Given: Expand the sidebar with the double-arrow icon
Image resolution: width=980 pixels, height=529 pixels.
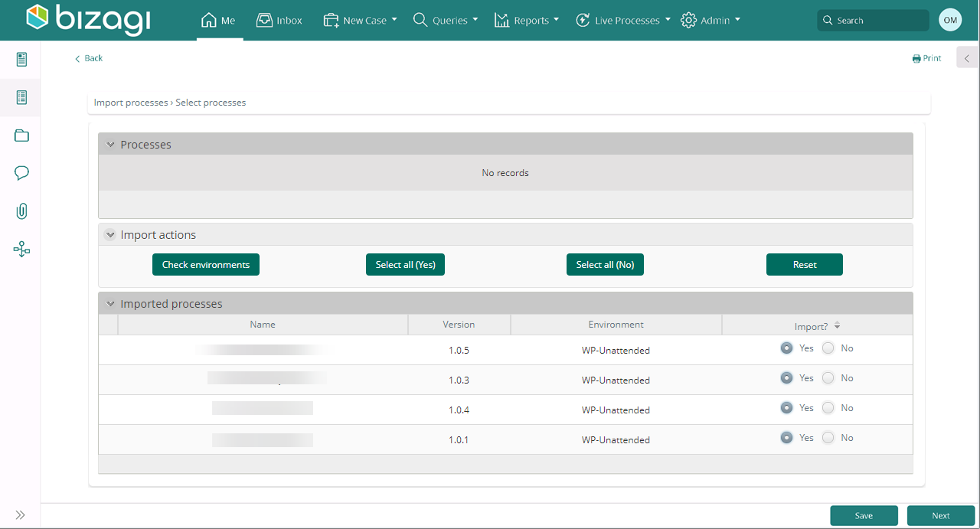Looking at the screenshot, I should (x=21, y=515).
